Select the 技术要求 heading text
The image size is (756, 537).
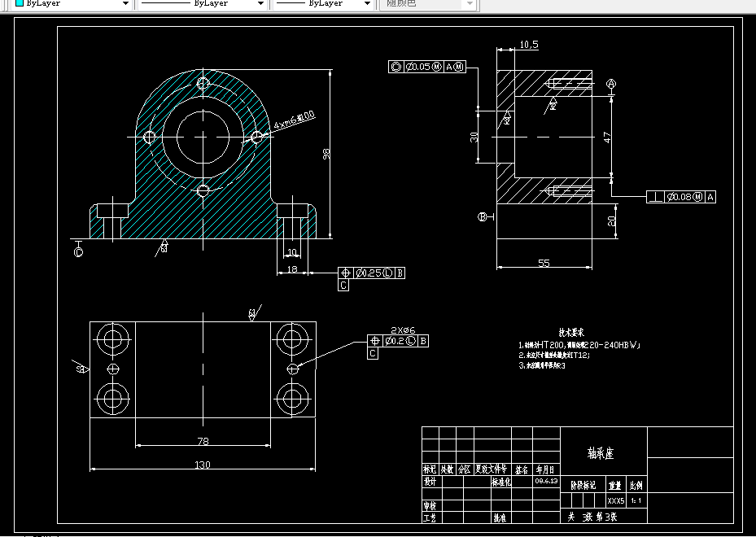(x=571, y=332)
